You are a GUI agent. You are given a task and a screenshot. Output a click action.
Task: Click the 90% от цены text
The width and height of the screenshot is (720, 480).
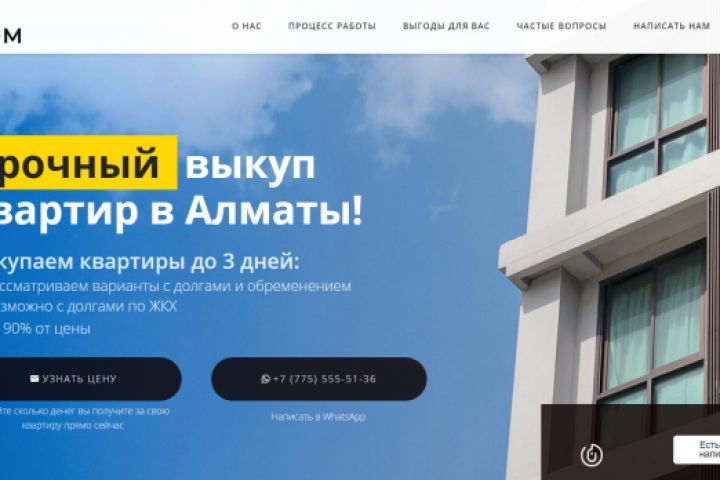click(47, 329)
